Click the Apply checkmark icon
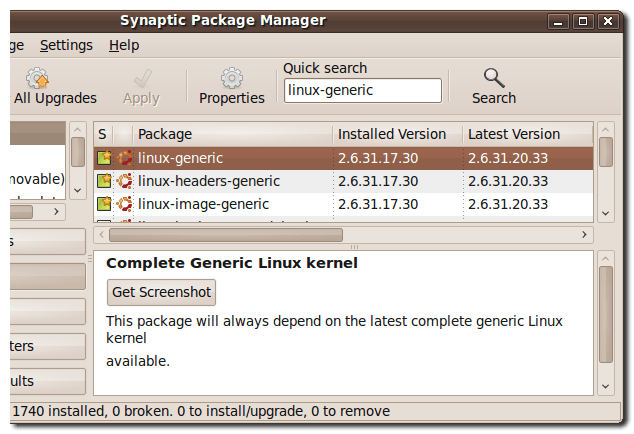Screen dimensions: 634x434 click(141, 78)
